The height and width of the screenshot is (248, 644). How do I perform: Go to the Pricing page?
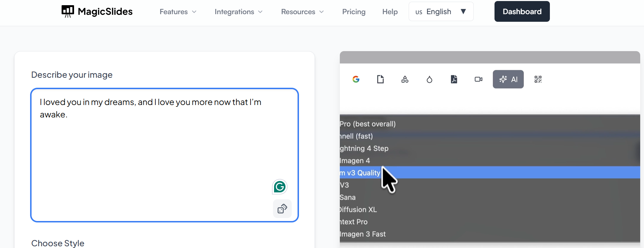[354, 12]
